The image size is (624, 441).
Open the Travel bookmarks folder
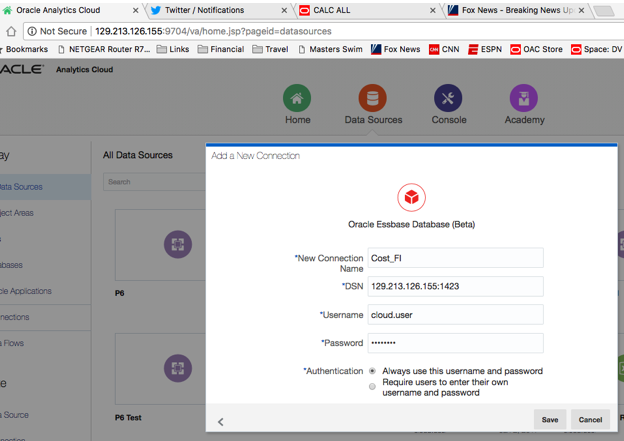(270, 49)
